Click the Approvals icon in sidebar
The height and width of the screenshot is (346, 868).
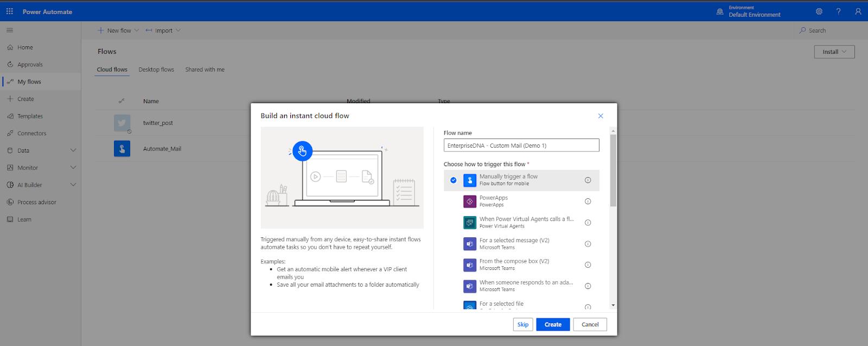tap(10, 65)
